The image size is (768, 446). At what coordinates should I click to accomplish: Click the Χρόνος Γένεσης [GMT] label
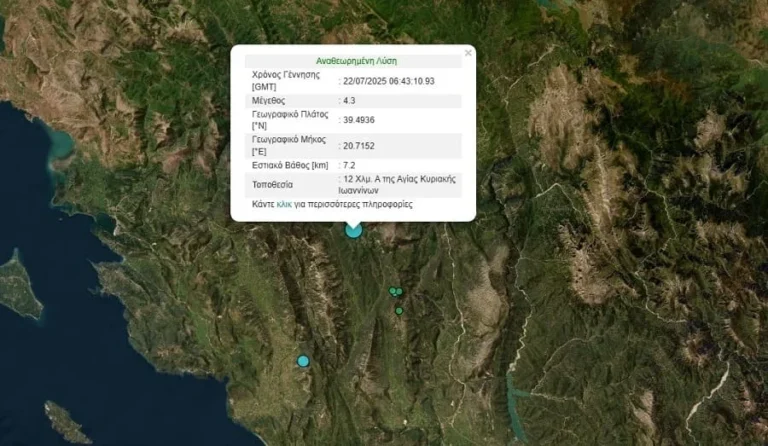(290, 80)
